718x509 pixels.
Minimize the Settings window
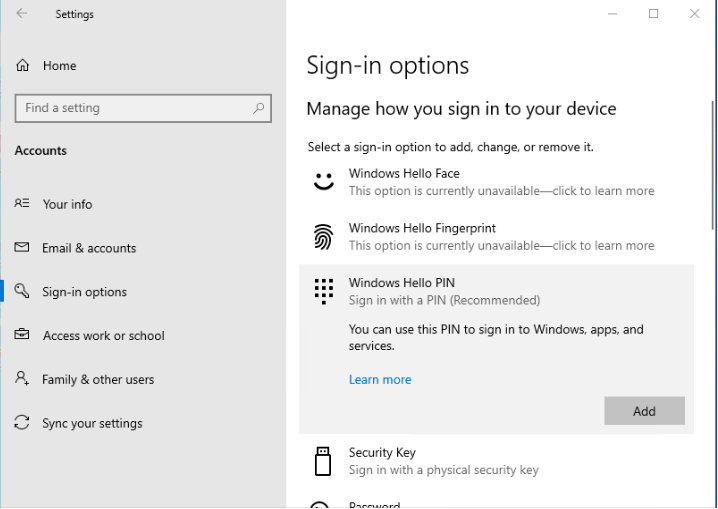pos(612,14)
